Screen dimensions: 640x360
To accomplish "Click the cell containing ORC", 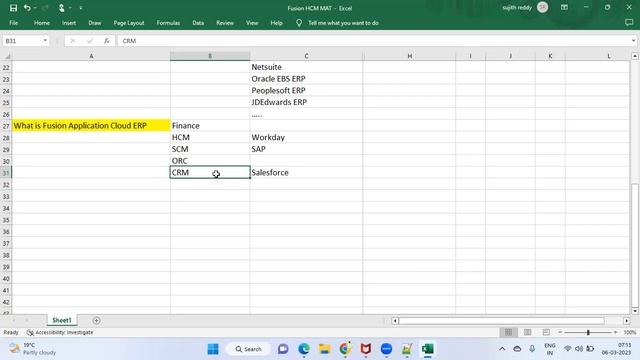I will [x=210, y=161].
